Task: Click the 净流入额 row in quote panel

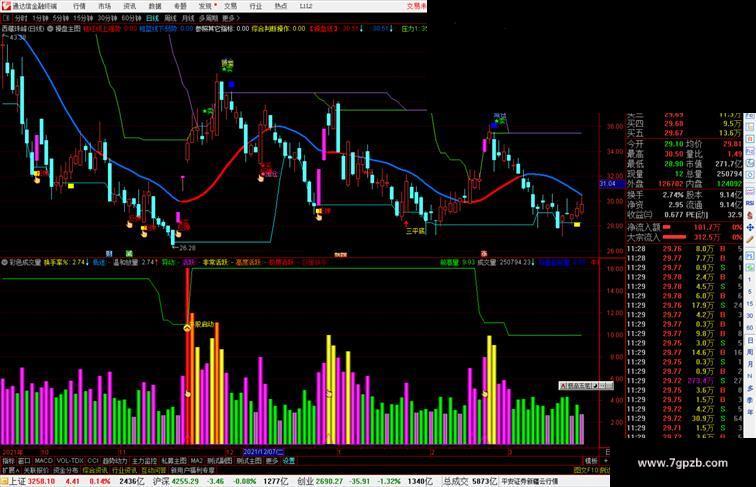Action: (684, 227)
